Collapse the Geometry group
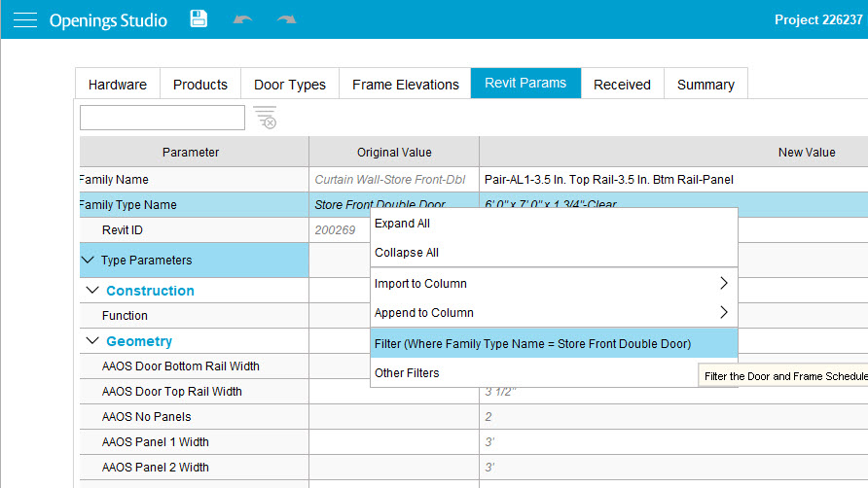 coord(93,341)
